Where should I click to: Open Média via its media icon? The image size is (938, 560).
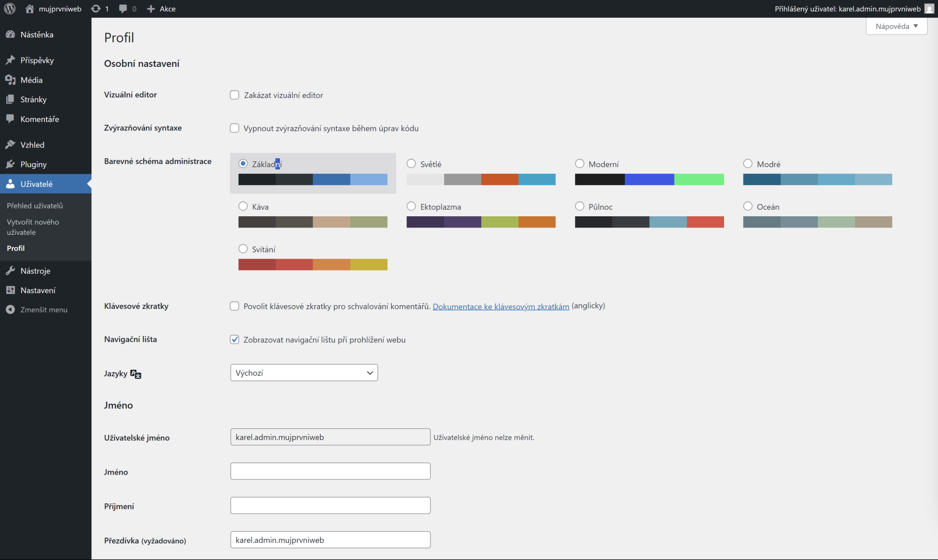10,80
